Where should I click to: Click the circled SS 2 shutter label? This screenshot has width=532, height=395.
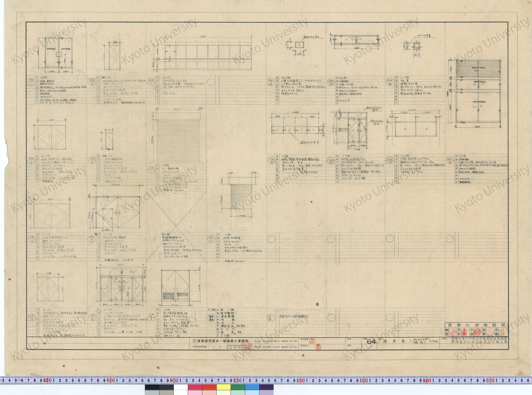(211, 239)
